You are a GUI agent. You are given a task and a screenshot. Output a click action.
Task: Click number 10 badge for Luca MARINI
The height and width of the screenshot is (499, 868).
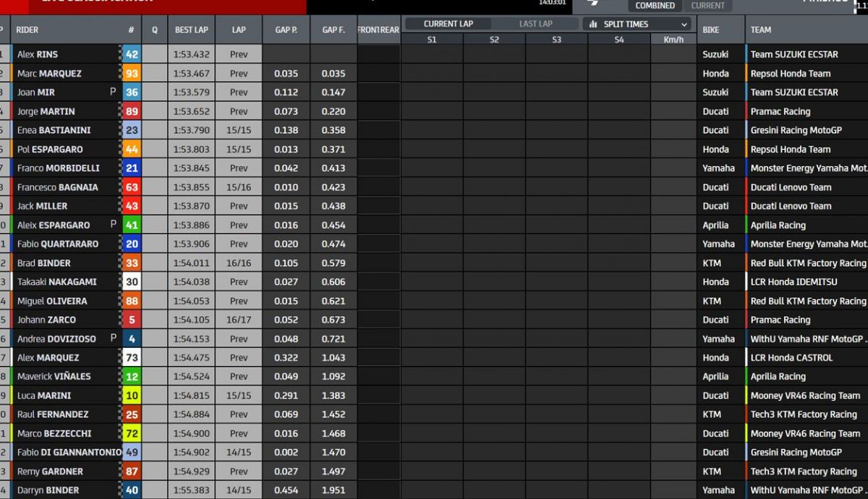click(132, 396)
